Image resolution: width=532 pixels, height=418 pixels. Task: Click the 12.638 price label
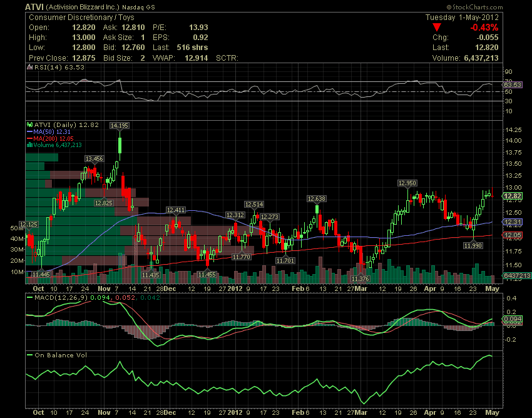point(316,199)
